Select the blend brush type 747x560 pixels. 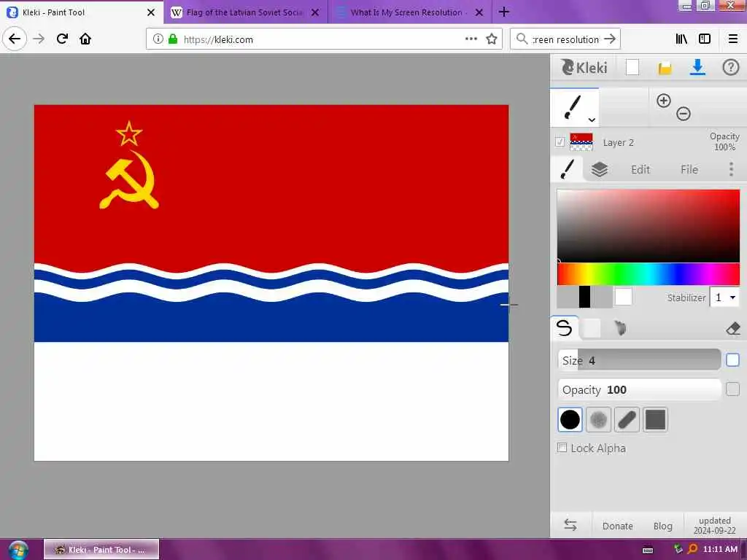pos(592,328)
